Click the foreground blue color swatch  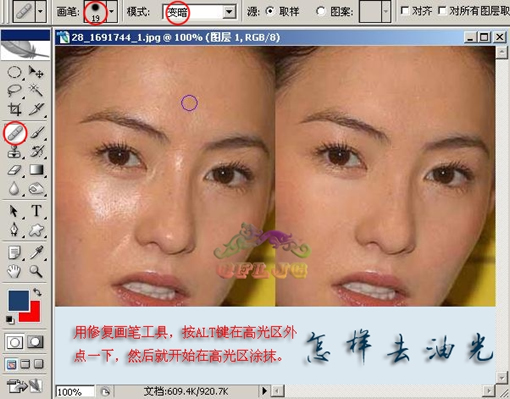pos(18,300)
